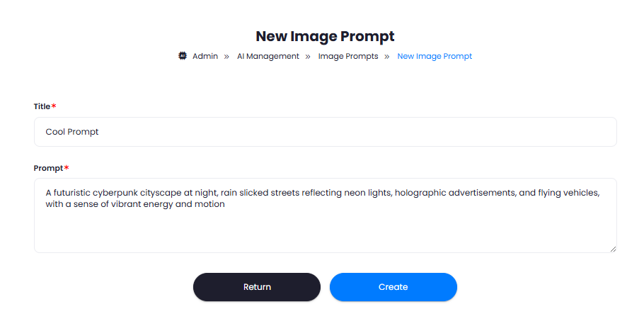644x314 pixels.
Task: Submit with the Create button
Action: (393, 287)
